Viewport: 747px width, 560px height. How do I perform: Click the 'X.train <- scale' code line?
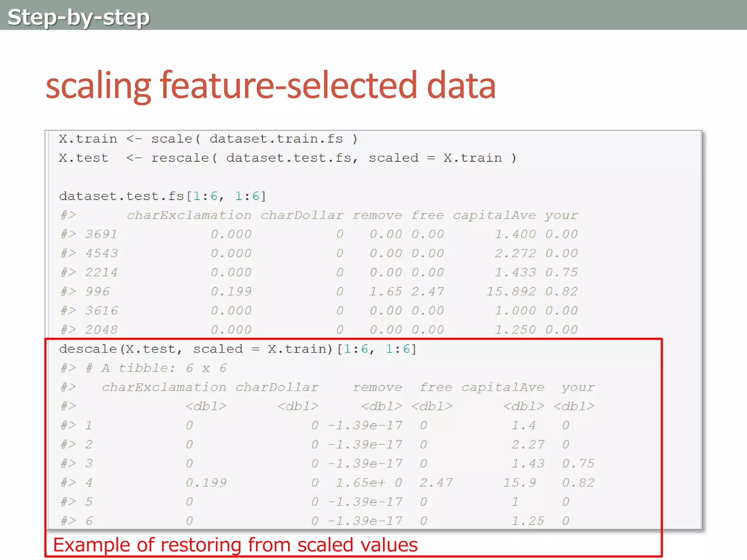pos(208,139)
